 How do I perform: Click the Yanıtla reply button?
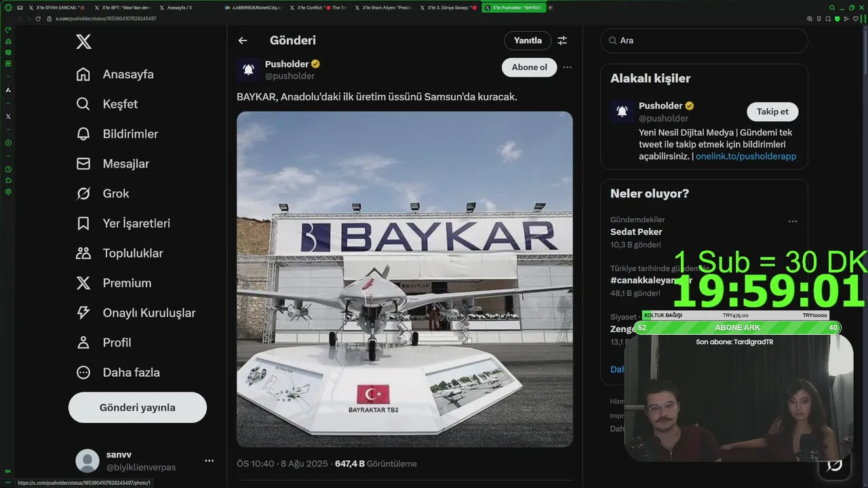[x=528, y=41]
